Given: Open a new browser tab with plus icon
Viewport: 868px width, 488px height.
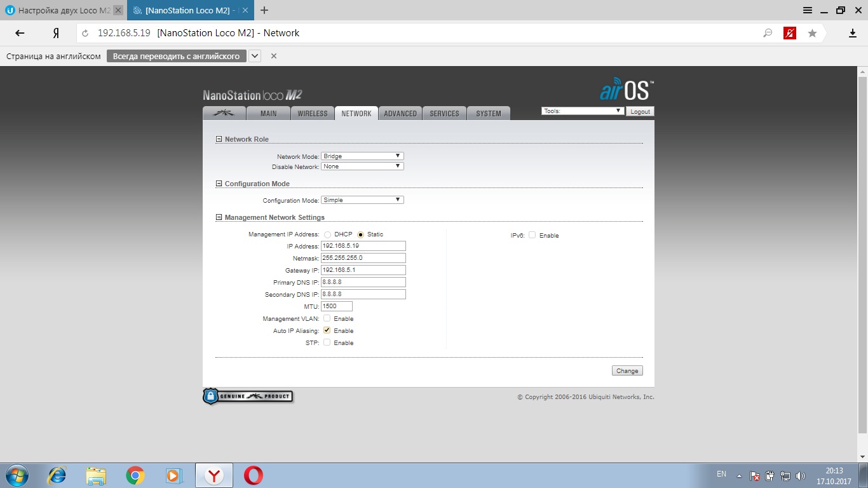Looking at the screenshot, I should coord(264,10).
